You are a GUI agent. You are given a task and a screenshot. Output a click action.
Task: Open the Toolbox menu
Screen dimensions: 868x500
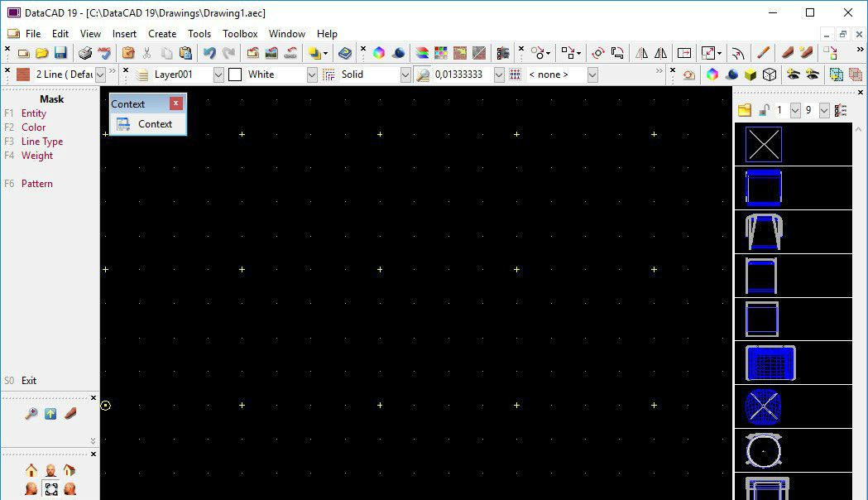click(x=240, y=34)
